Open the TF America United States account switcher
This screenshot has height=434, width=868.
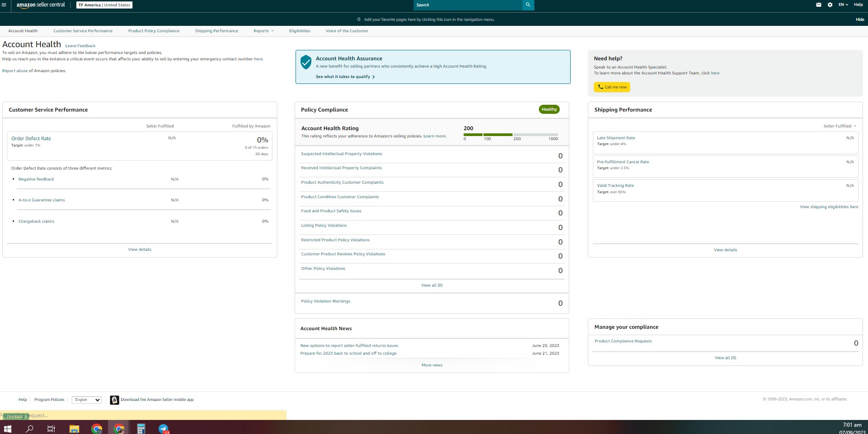point(104,5)
